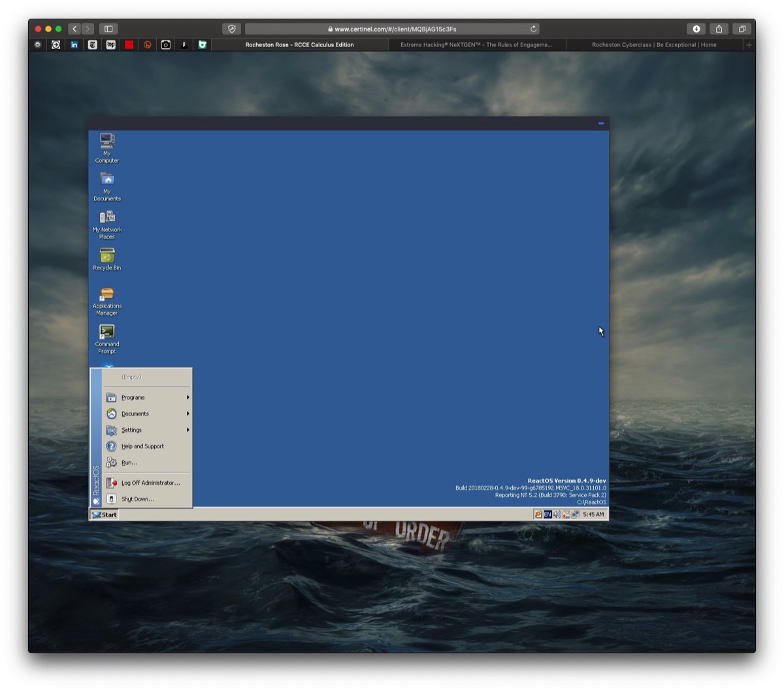The height and width of the screenshot is (690, 784).
Task: Open the My Computer desktop icon
Action: [x=107, y=148]
